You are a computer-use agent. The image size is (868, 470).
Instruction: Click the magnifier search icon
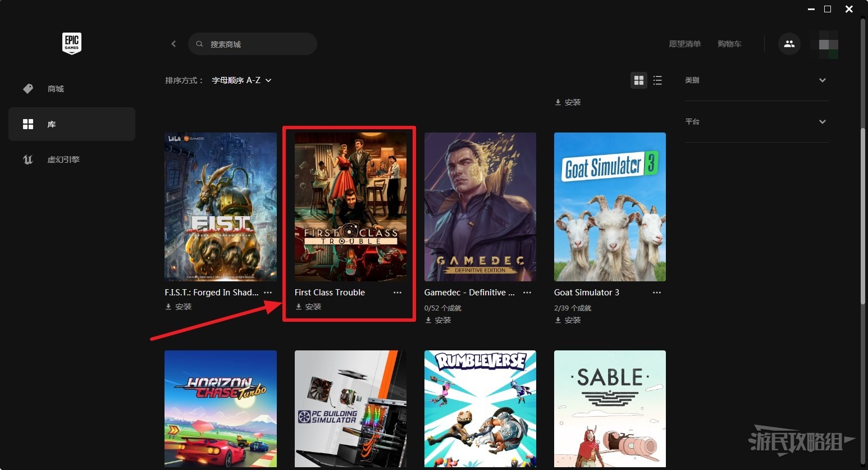[199, 44]
